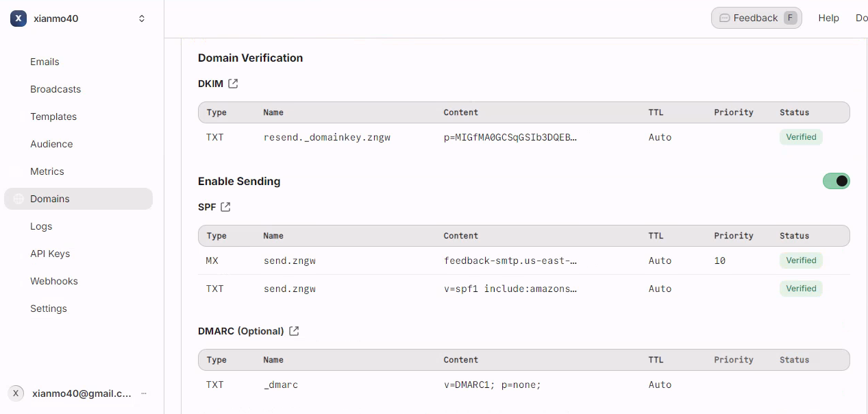Viewport: 868px width, 414px height.
Task: Click the globe icon beside Domains
Action: (18, 199)
